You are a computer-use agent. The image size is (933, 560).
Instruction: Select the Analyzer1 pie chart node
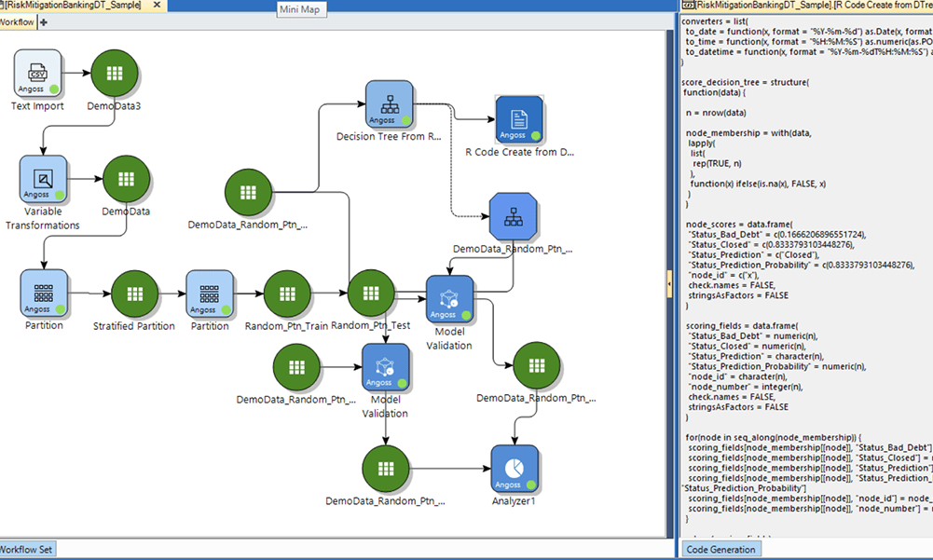pyautogui.click(x=515, y=469)
